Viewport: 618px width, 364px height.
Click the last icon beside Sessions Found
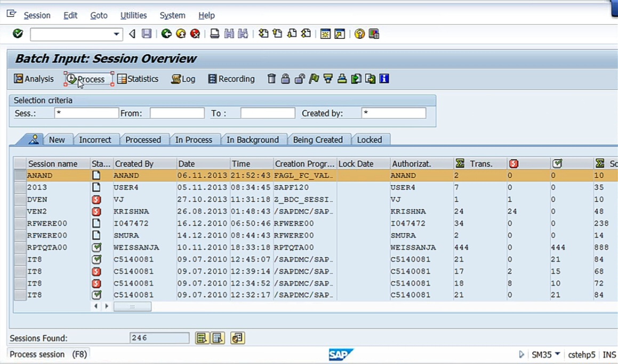pos(237,338)
